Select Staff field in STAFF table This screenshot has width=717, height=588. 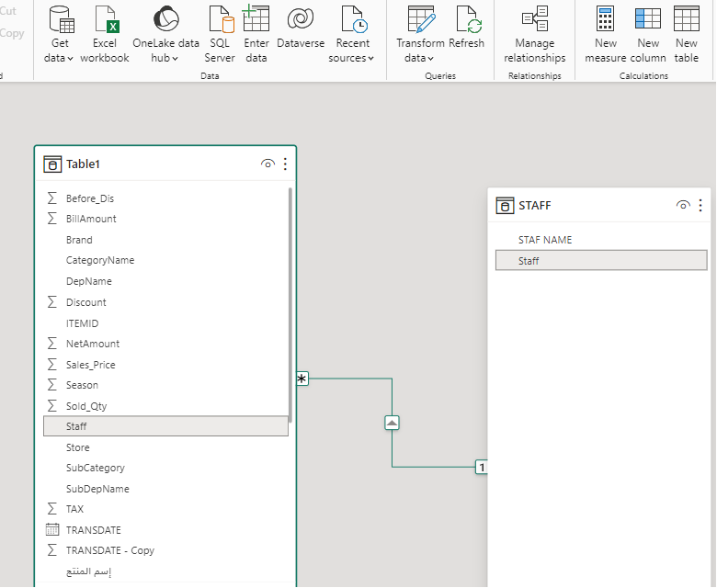(x=601, y=260)
